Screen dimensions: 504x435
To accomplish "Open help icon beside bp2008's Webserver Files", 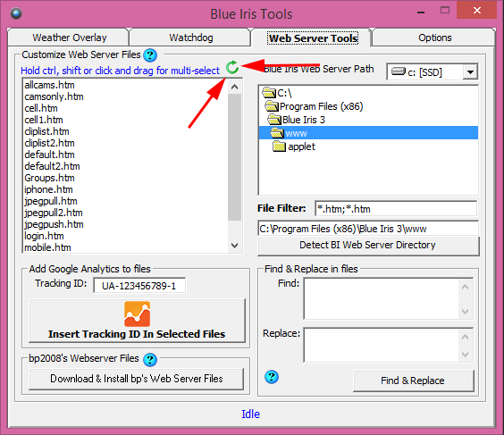I will tap(150, 360).
